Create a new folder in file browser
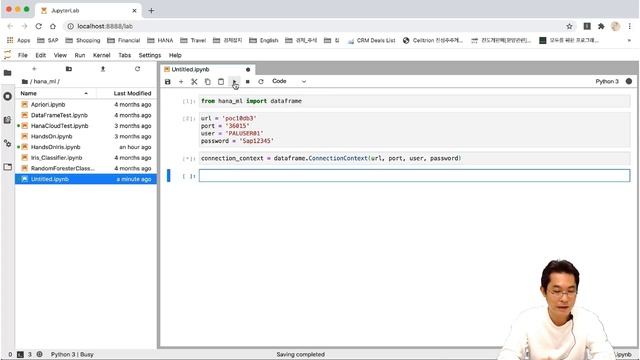Viewport: 640px width, 360px height. pyautogui.click(x=69, y=69)
